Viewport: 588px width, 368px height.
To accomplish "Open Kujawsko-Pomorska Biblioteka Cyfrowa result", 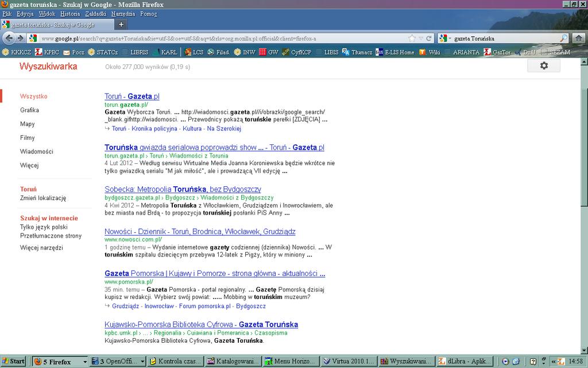I will coord(202,324).
